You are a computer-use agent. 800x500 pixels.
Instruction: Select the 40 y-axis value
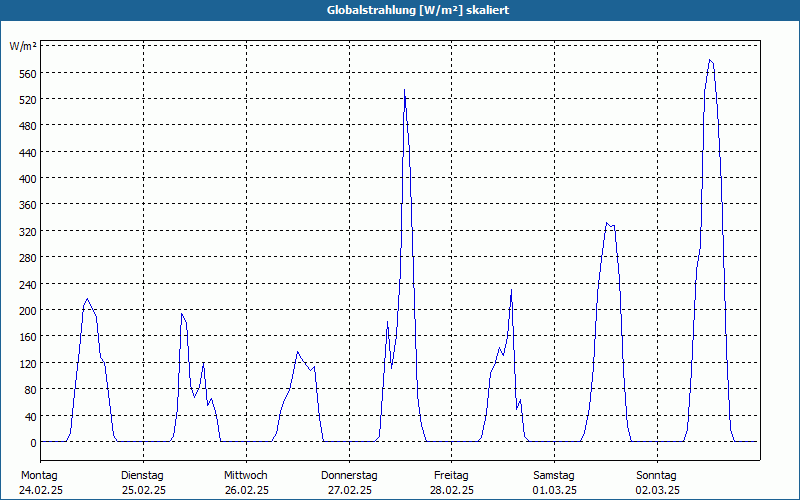click(x=31, y=417)
